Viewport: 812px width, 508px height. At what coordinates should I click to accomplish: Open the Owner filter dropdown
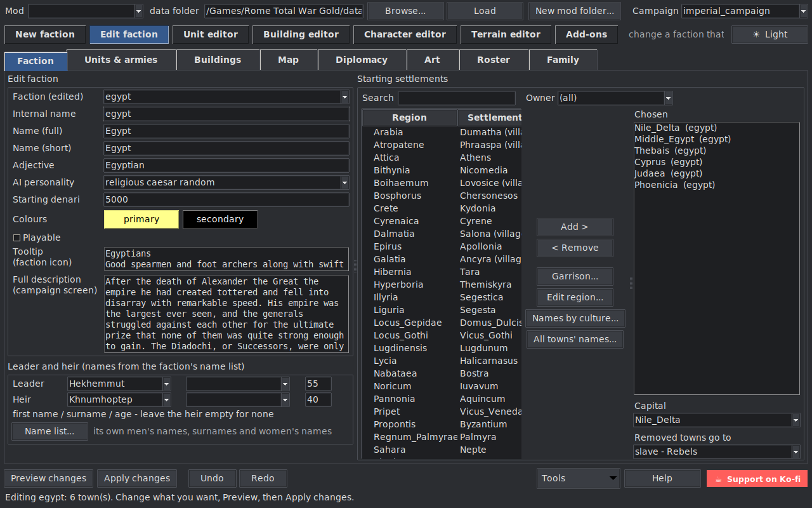click(x=668, y=98)
